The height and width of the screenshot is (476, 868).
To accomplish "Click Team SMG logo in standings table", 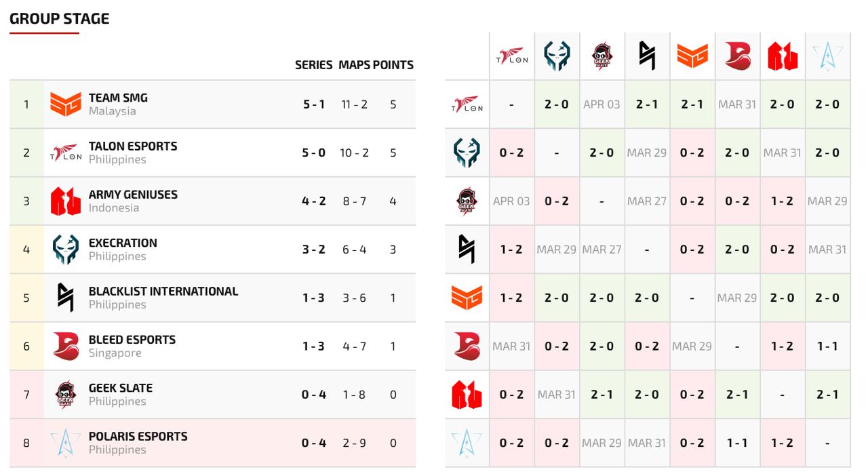I will click(x=66, y=104).
